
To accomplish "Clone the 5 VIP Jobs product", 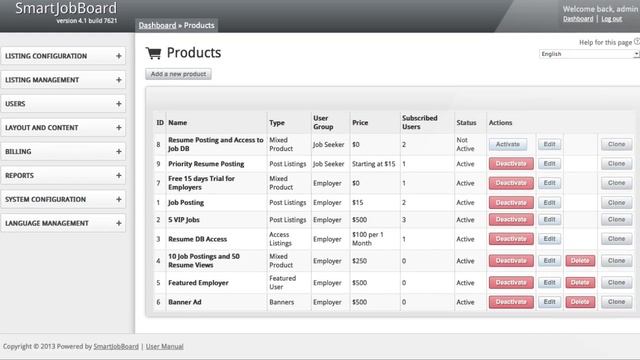I will pyautogui.click(x=616, y=220).
